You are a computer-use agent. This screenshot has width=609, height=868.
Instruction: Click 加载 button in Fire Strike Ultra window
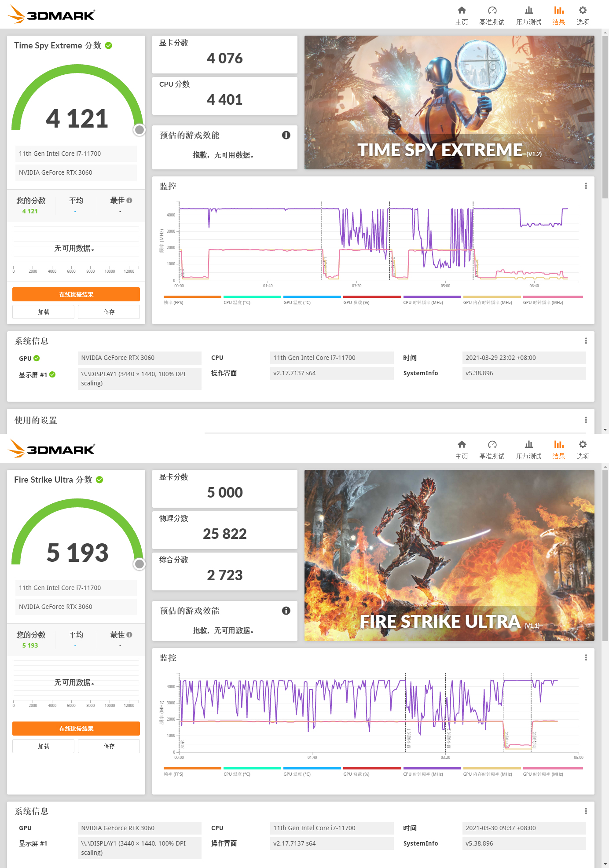tap(43, 746)
